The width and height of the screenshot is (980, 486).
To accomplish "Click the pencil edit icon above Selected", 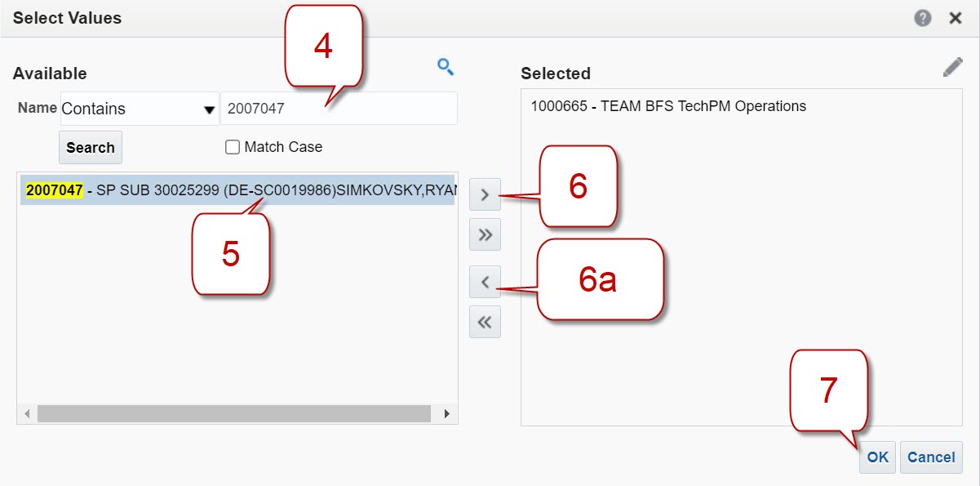I will point(952,68).
